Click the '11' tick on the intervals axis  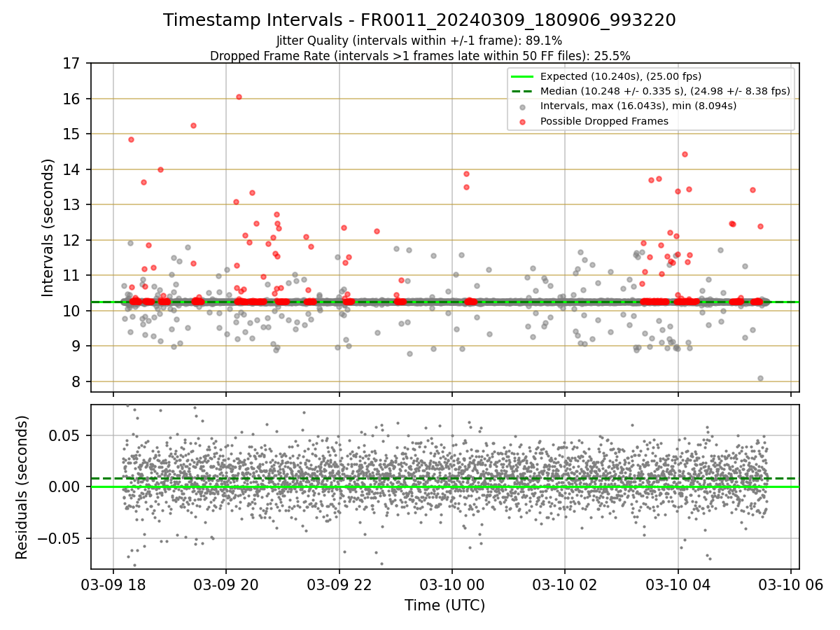(73, 275)
